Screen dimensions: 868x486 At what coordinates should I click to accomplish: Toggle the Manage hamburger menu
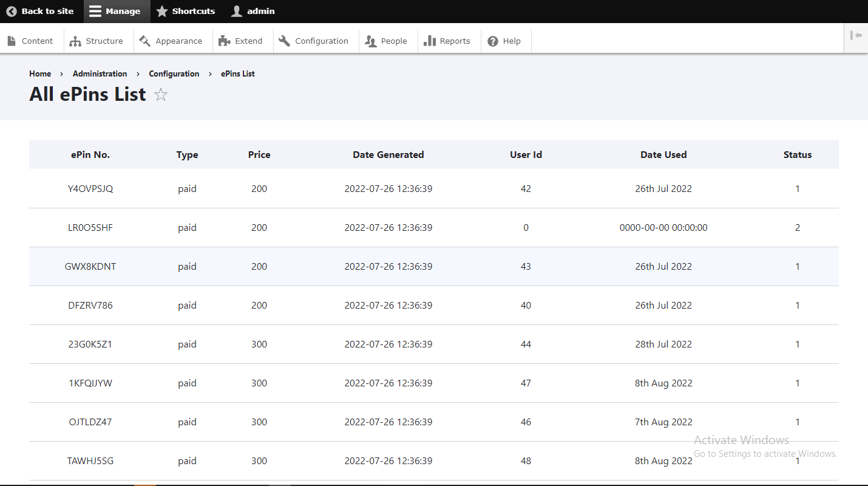pos(95,12)
